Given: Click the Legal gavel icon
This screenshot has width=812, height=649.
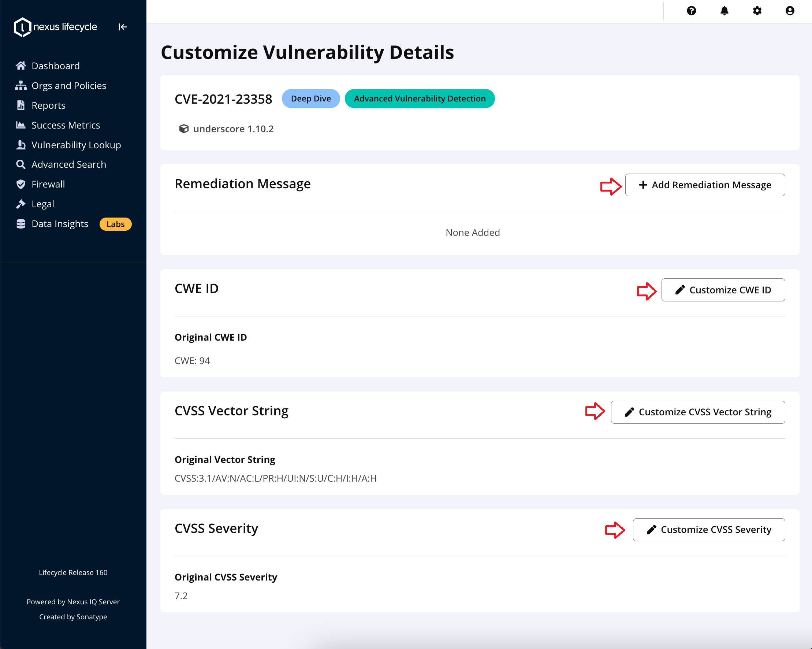Looking at the screenshot, I should (x=21, y=204).
